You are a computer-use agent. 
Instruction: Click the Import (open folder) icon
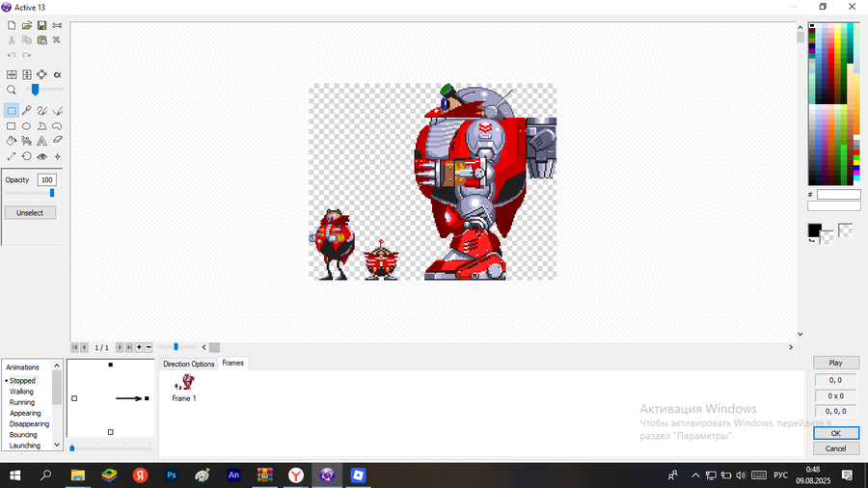point(27,25)
